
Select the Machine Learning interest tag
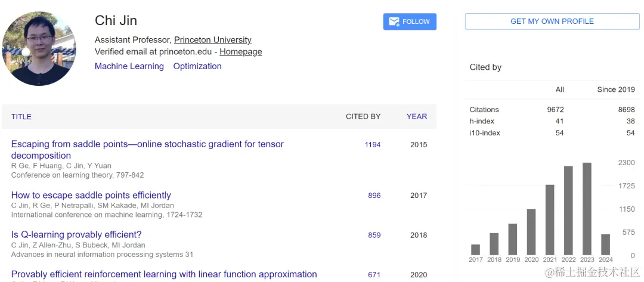(129, 66)
